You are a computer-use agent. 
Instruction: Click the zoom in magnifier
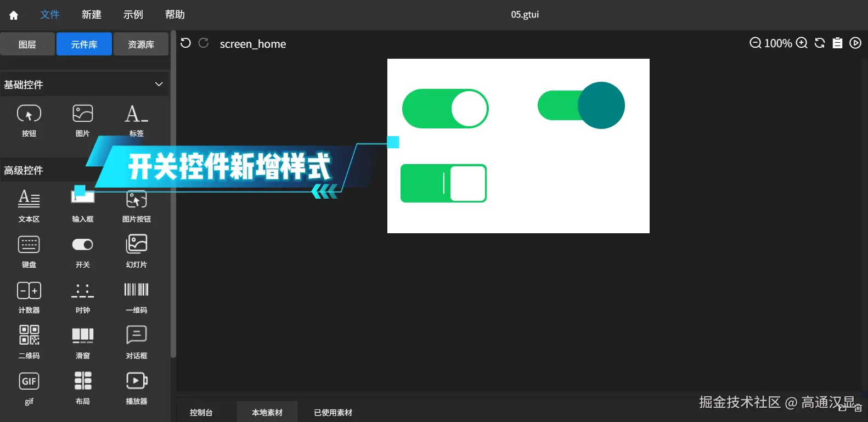[802, 43]
